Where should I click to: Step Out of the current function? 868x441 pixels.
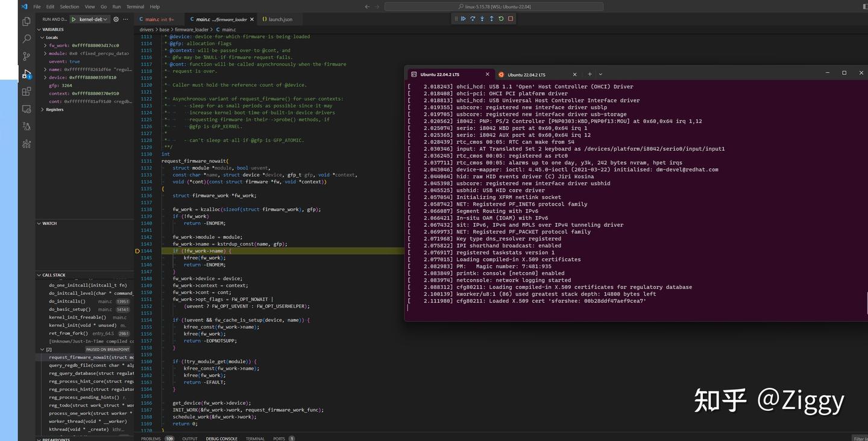(491, 19)
